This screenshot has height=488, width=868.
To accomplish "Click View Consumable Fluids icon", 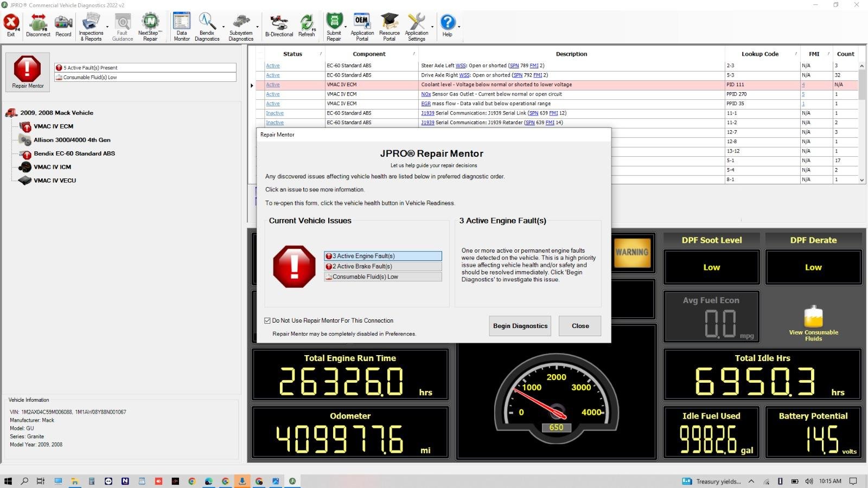I will [813, 324].
